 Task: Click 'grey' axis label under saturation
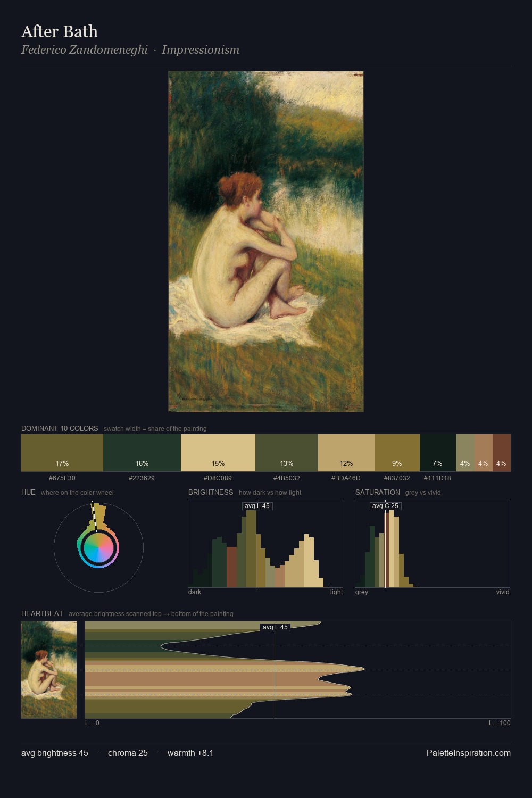coord(362,592)
